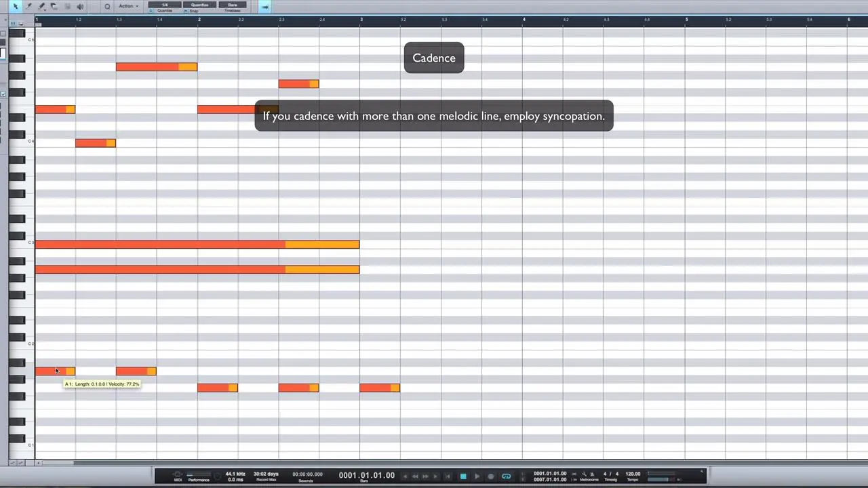Viewport: 868px width, 488px height.
Task: Click the loop end position 0007.01.01.00
Action: pyautogui.click(x=550, y=480)
